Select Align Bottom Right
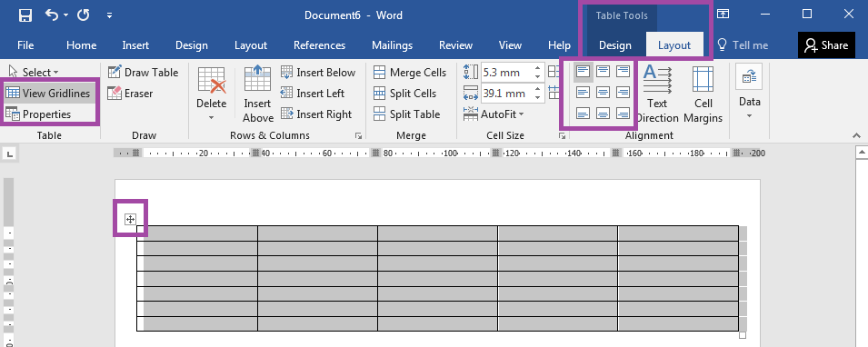The width and height of the screenshot is (868, 347). 624,114
